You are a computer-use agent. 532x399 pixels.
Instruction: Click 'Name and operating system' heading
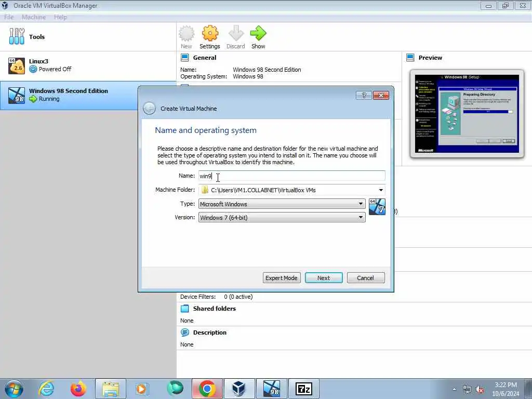point(206,130)
